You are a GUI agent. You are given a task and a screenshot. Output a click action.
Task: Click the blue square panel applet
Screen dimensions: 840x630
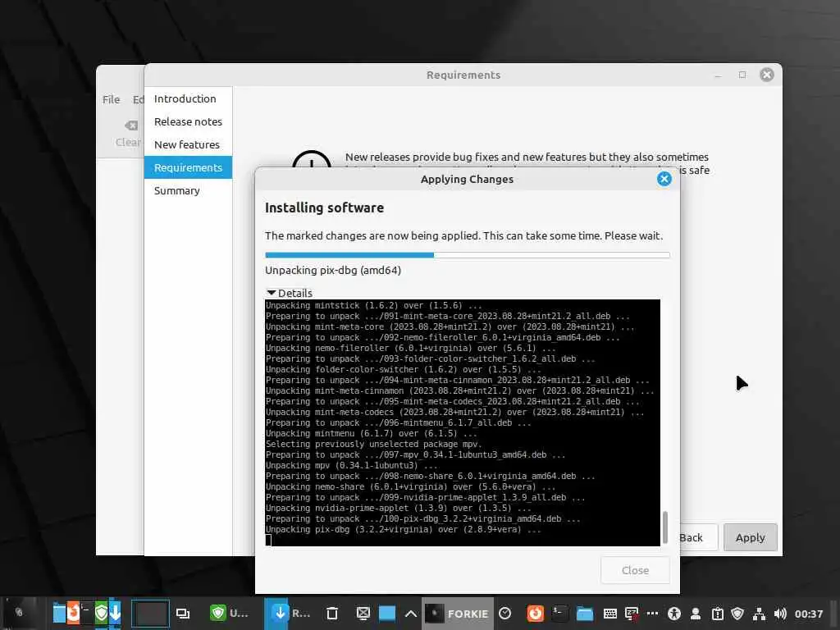click(x=387, y=614)
